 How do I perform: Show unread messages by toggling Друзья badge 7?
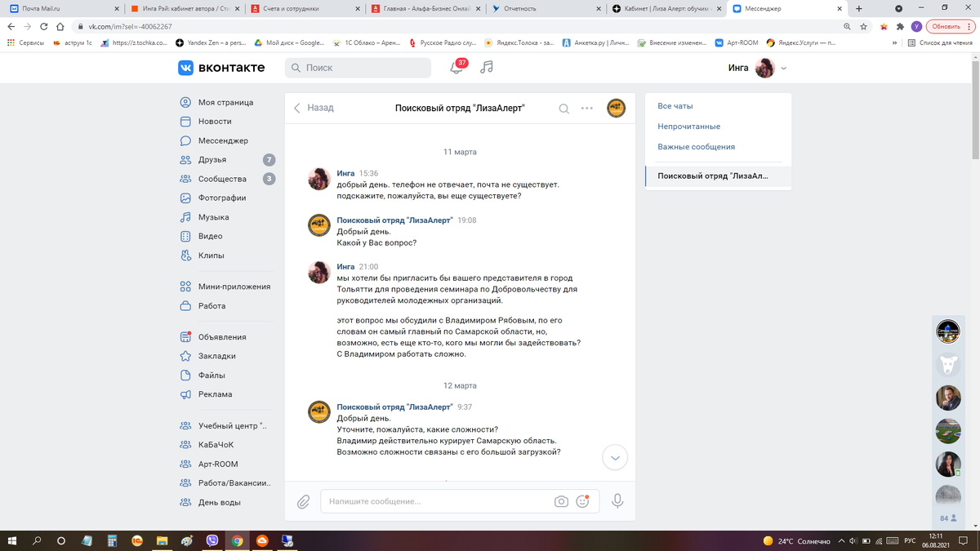269,159
